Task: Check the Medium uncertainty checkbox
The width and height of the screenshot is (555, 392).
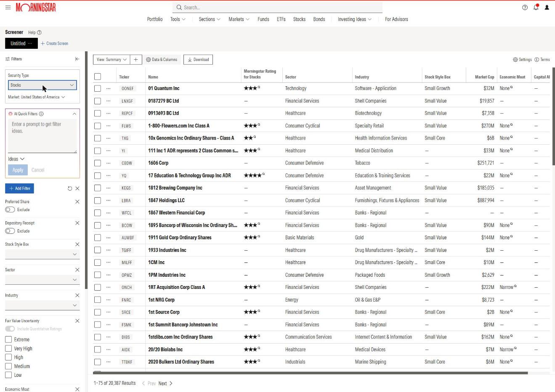Action: [x=8, y=366]
